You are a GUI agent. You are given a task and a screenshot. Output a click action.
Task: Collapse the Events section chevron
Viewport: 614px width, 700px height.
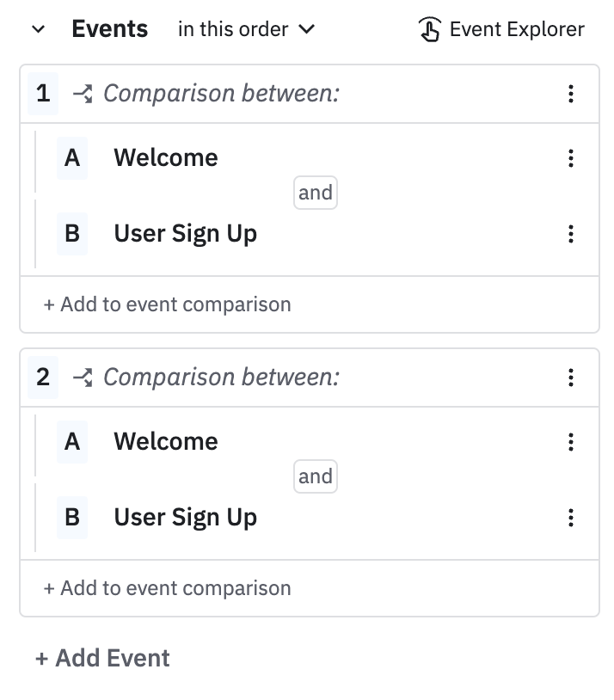[x=38, y=29]
